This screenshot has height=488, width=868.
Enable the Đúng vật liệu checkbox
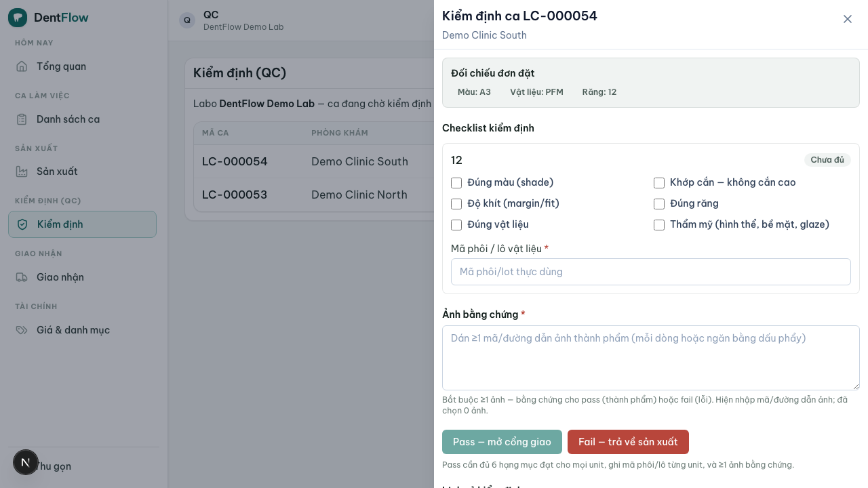(x=456, y=225)
